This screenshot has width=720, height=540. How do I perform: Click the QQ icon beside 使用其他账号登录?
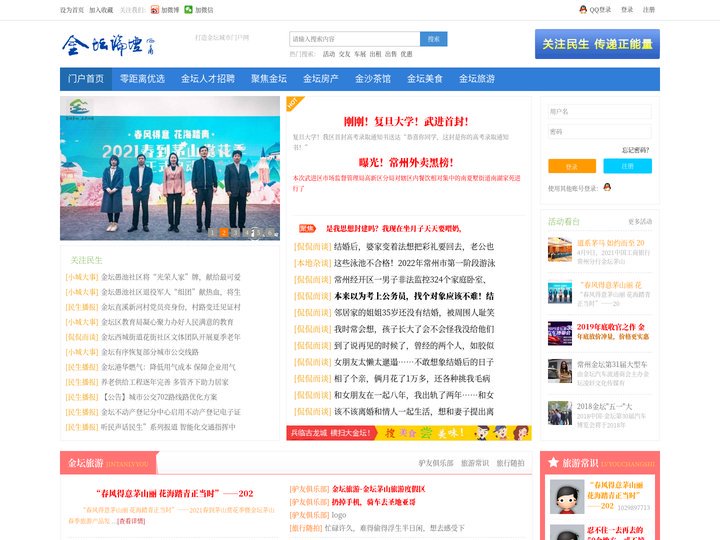(607, 187)
